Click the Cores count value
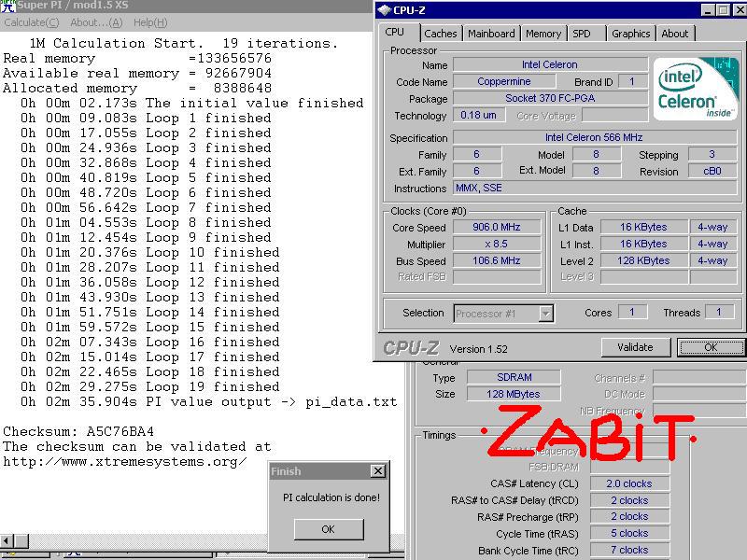 click(632, 313)
